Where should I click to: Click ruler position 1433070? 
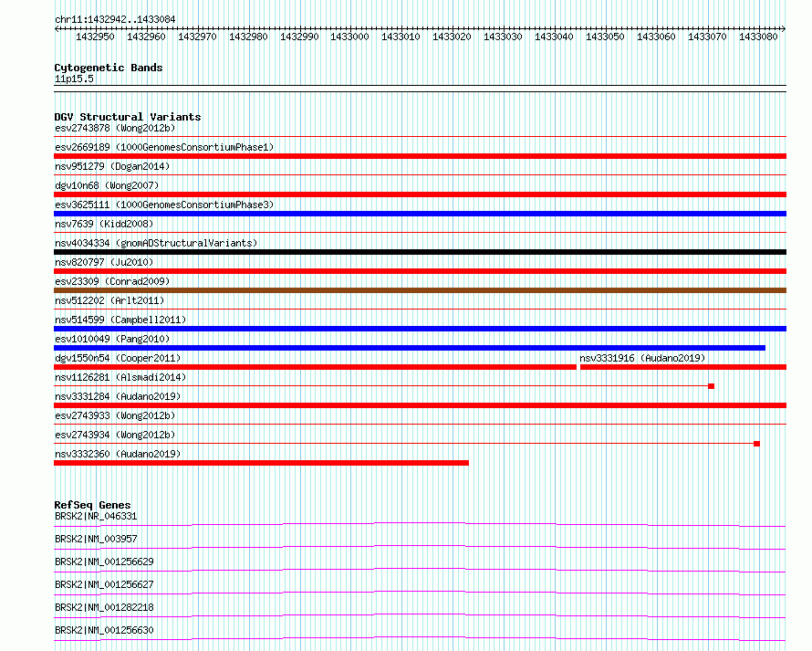[707, 37]
